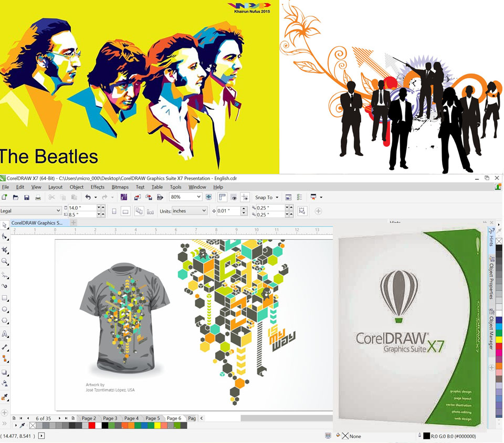The image size is (504, 443).
Task: Toggle the Current Page layout button
Action: [150, 211]
